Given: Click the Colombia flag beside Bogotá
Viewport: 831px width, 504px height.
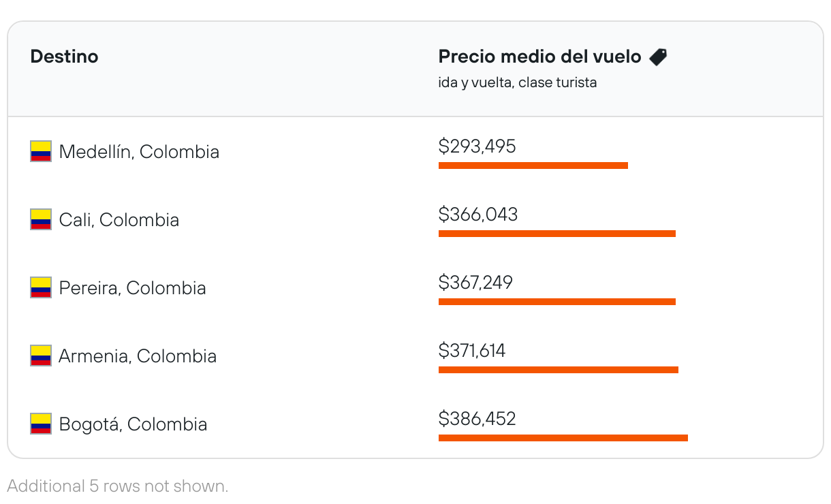Looking at the screenshot, I should [x=41, y=424].
